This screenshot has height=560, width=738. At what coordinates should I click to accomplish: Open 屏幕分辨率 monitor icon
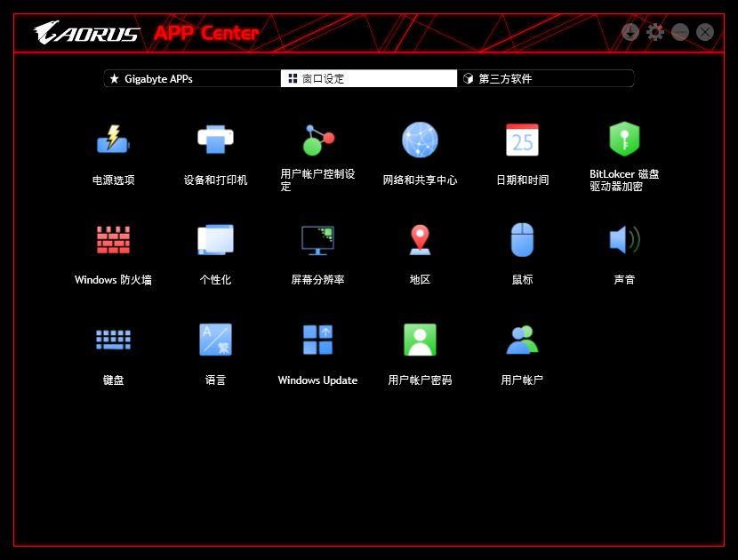[x=317, y=240]
